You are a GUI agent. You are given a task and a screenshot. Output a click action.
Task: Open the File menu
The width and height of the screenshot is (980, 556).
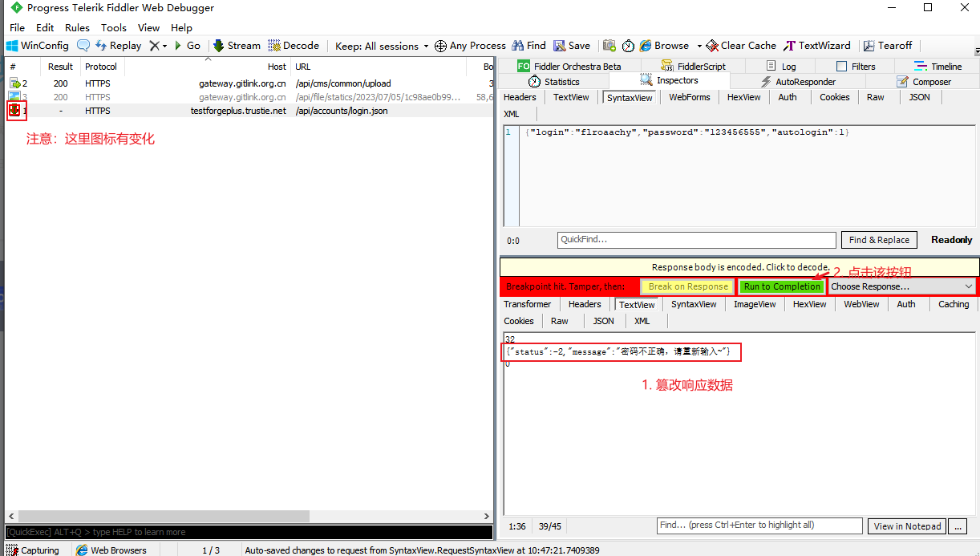click(17, 27)
